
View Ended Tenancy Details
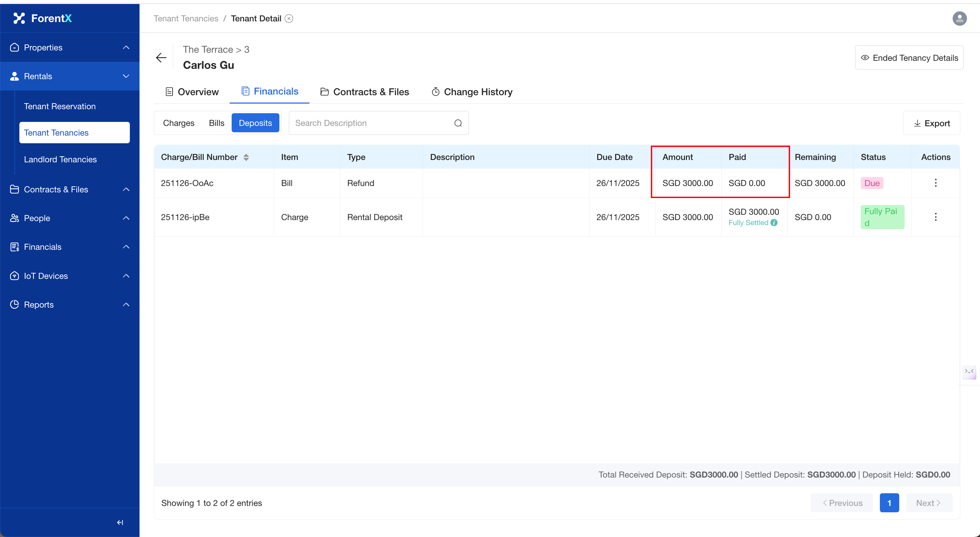[909, 58]
